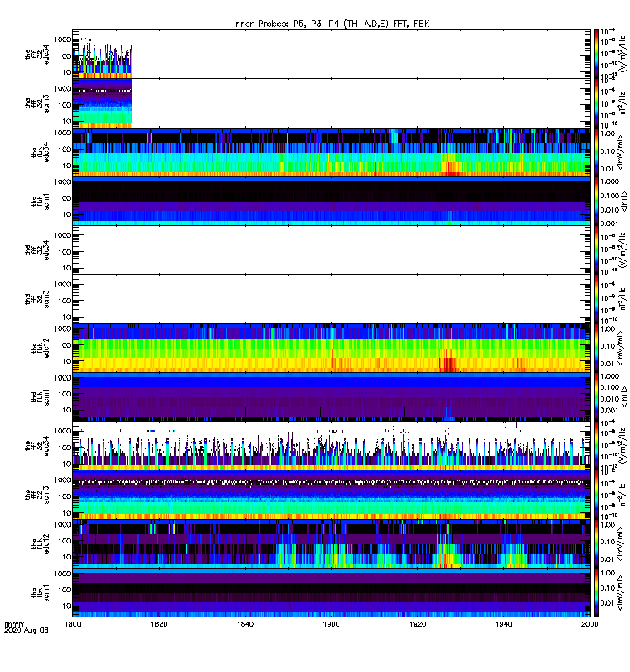Click the nT²/Hz unit label of the fff scm3
Image resolution: width=630 pixels, height=672 pixels.
[x=622, y=495]
